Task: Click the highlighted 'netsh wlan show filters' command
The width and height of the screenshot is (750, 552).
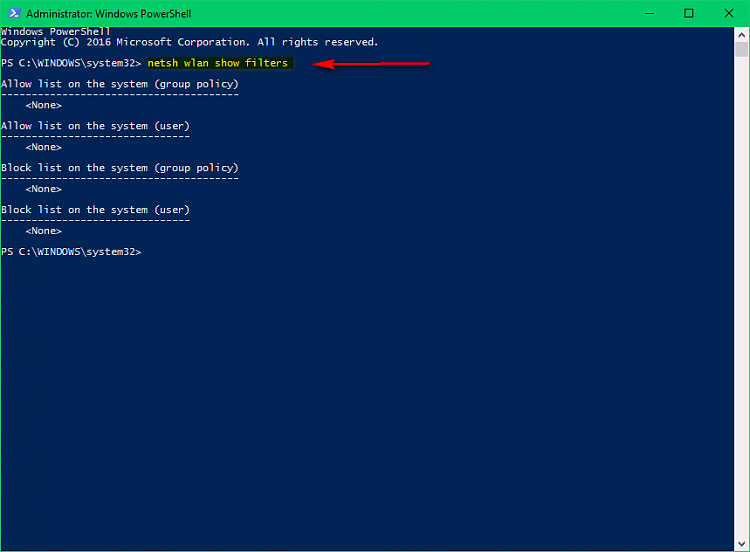Action: coord(217,63)
